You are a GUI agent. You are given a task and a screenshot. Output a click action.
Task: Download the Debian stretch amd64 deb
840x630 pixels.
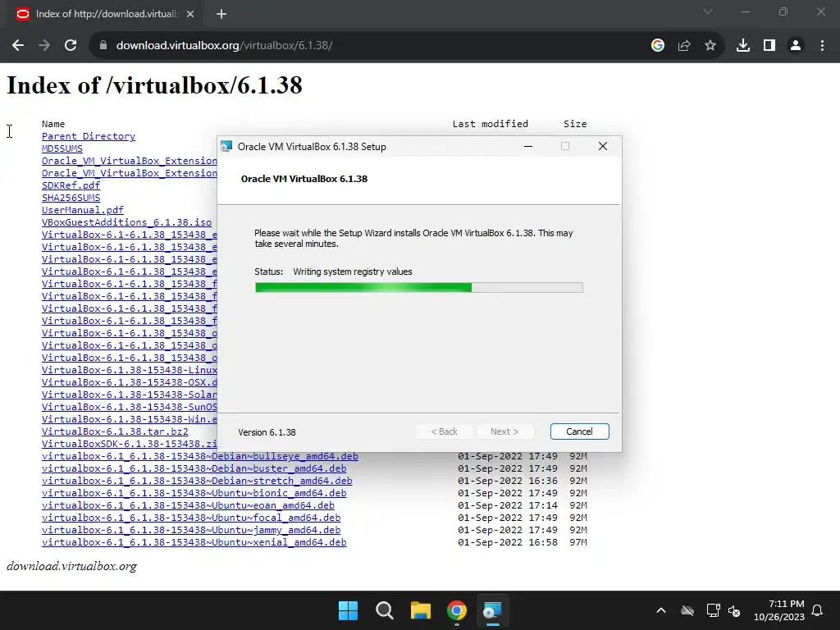pyautogui.click(x=197, y=481)
